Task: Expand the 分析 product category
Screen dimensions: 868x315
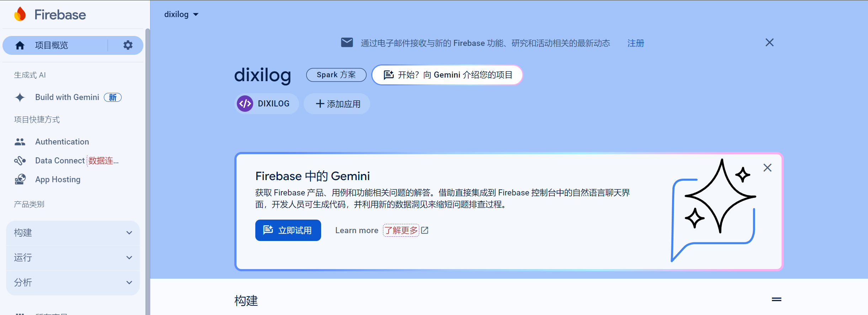Action: coord(73,283)
